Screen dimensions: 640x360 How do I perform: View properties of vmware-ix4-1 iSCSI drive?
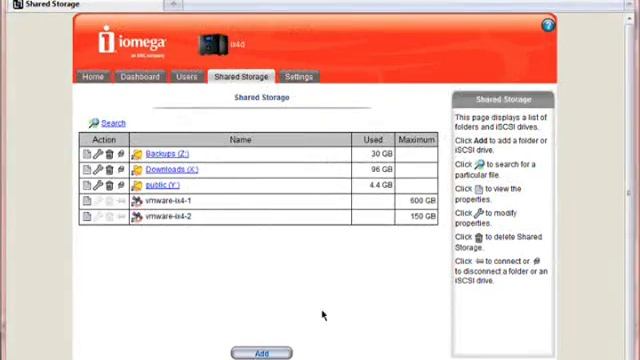coord(87,201)
